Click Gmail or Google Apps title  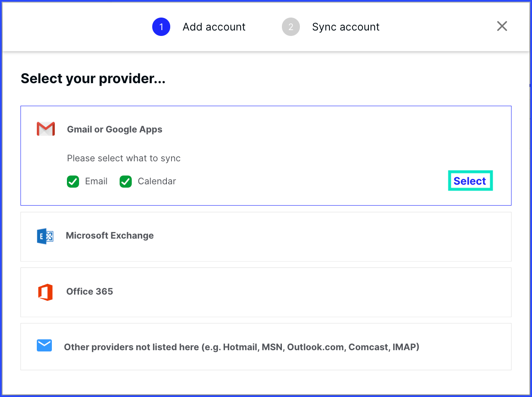click(115, 130)
